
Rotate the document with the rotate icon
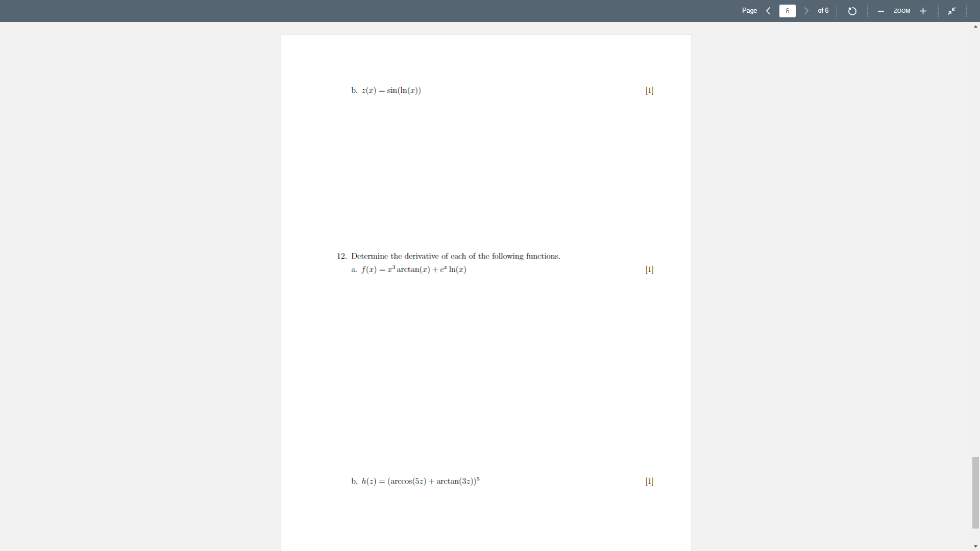coord(852,11)
